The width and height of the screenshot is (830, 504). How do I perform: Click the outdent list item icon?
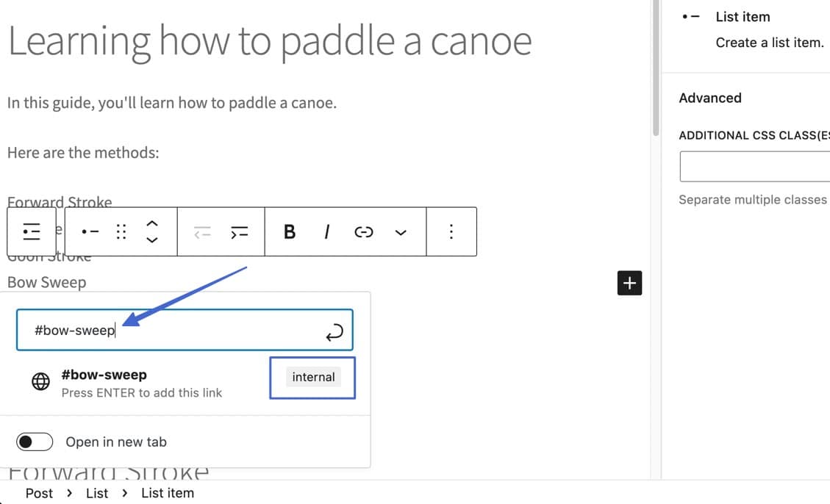203,231
